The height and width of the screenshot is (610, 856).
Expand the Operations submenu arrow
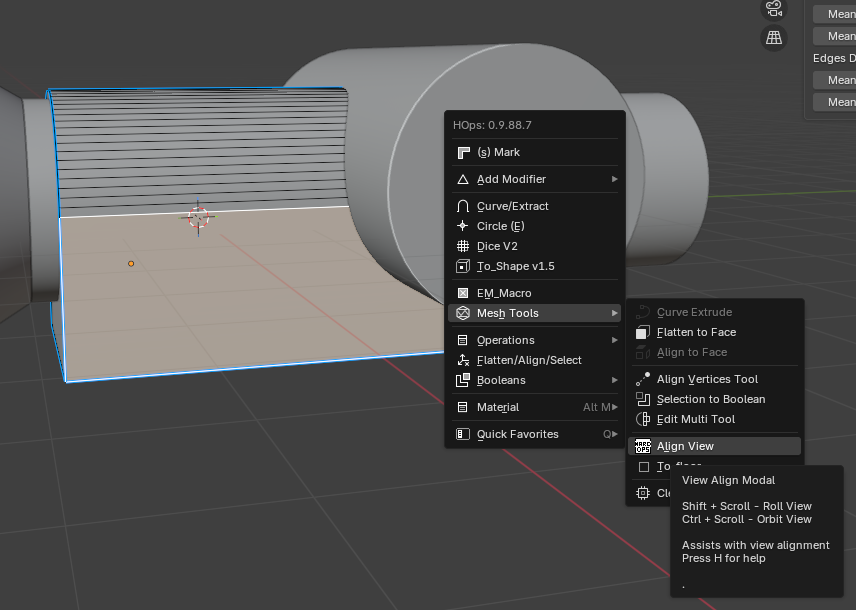tap(614, 340)
